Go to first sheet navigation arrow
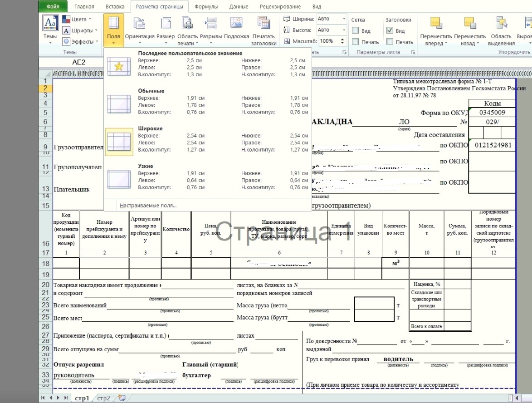The image size is (532, 403). tap(43, 398)
